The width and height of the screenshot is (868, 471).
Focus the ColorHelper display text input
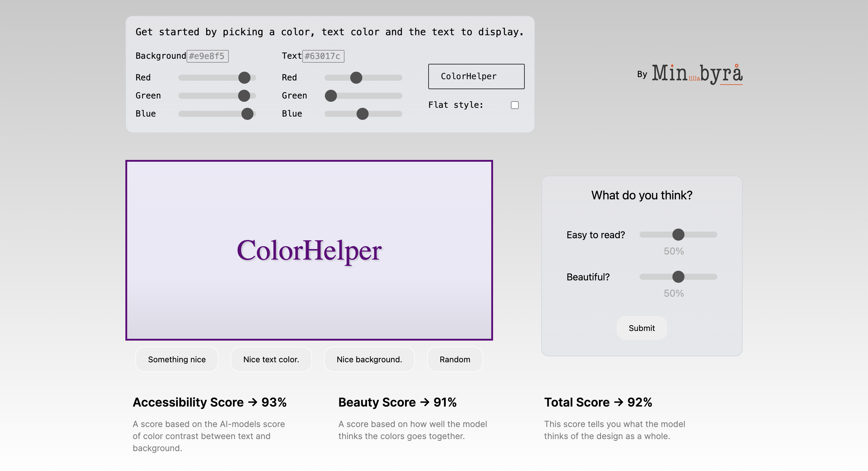[476, 76]
